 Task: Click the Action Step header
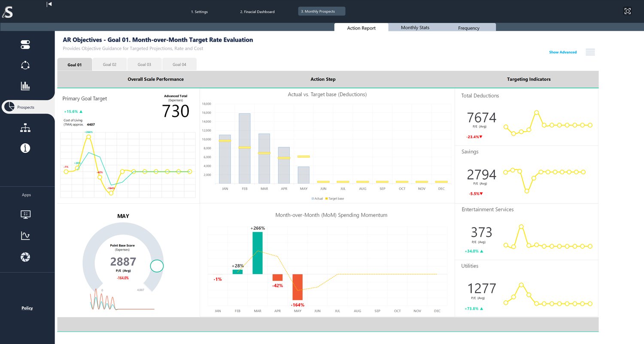coord(323,79)
